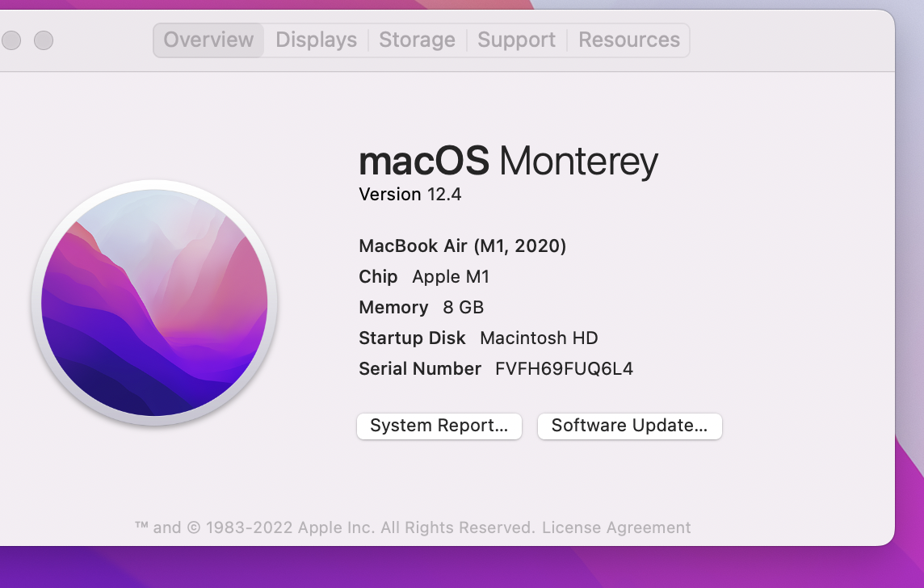
Task: Click the Macintosh HD startup disk value
Action: [x=539, y=338]
